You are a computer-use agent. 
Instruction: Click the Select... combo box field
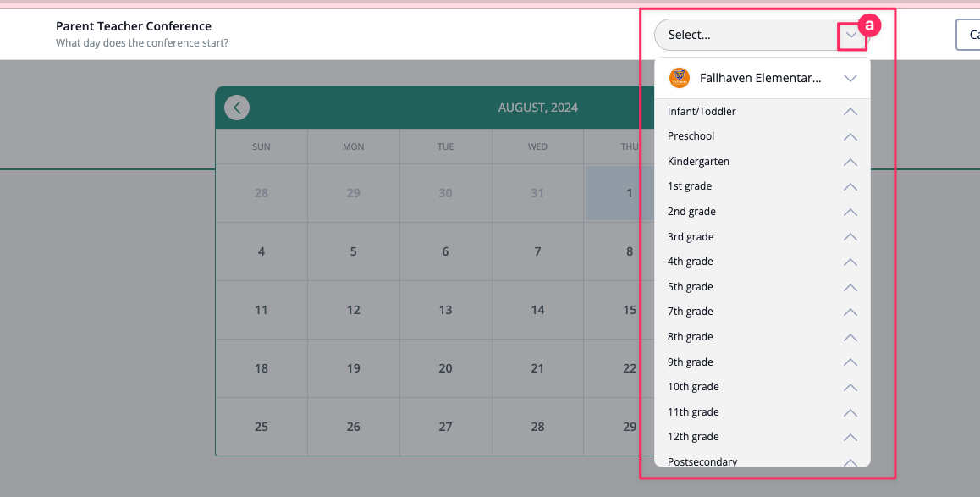click(745, 35)
